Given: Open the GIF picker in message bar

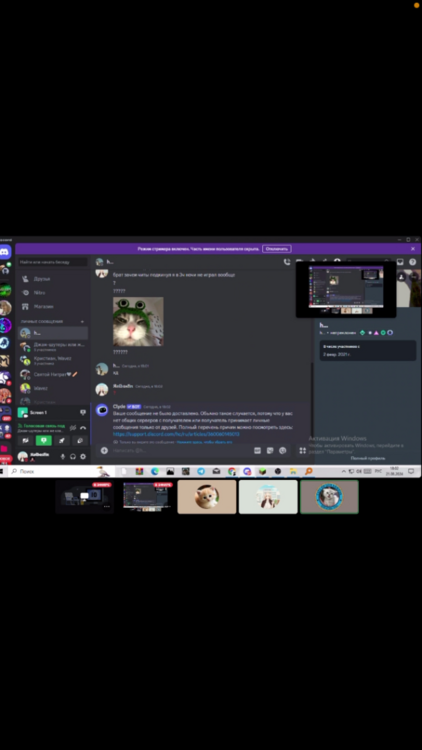Looking at the screenshot, I should click(257, 451).
